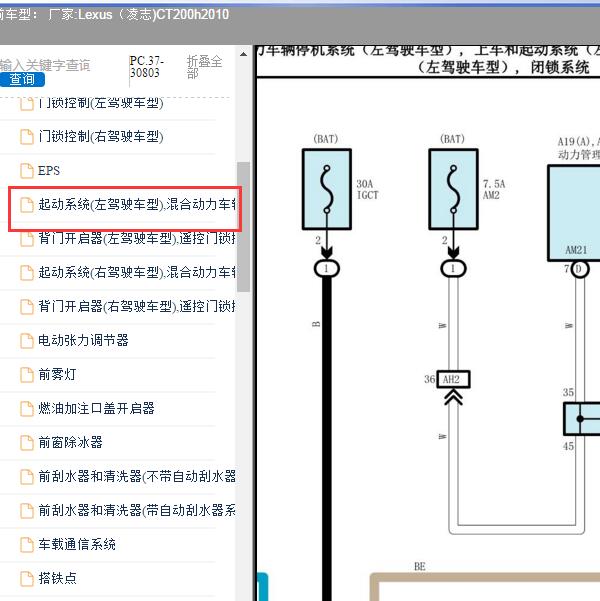The height and width of the screenshot is (601, 600).
Task: Click document icon beside 车载通信系统
Action: coord(26,544)
